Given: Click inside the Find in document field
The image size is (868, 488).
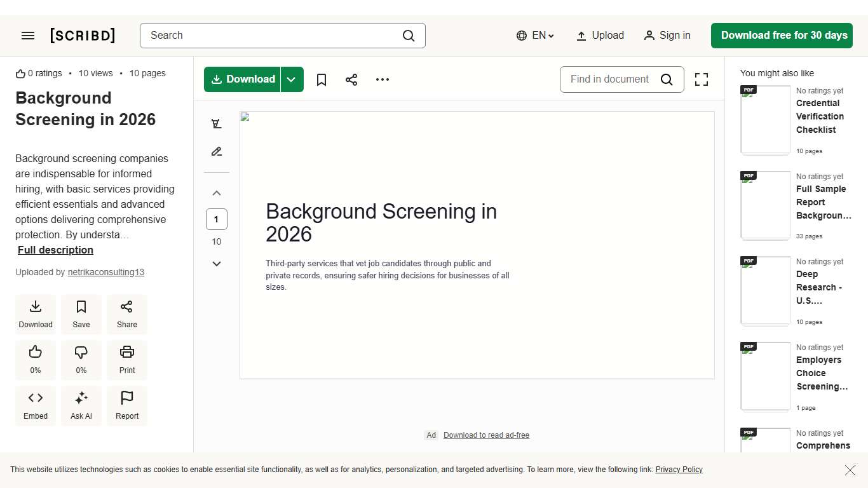Looking at the screenshot, I should tap(610, 79).
